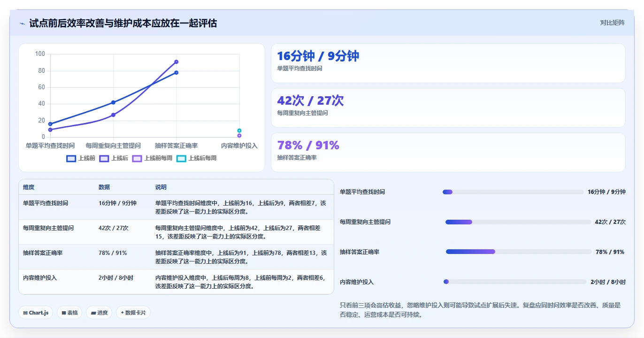644x338 pixels.
Task: Click the progress label 抽样答案正确率
Action: click(x=360, y=252)
